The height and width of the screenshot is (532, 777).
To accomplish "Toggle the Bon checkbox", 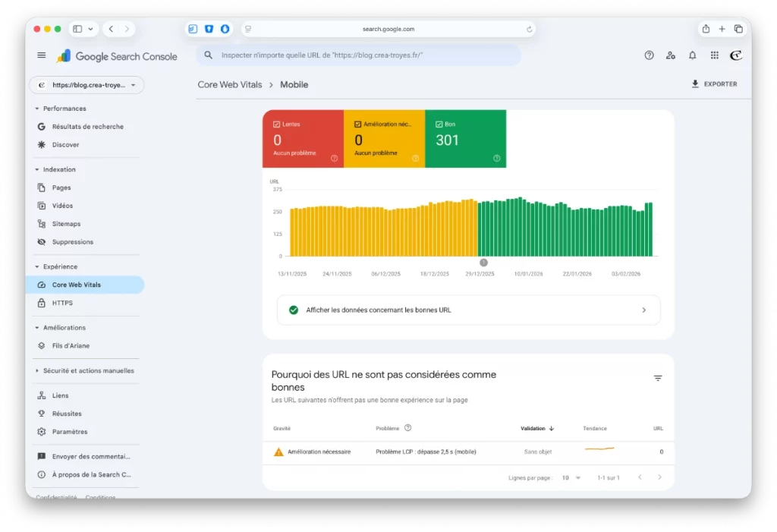I will [439, 124].
